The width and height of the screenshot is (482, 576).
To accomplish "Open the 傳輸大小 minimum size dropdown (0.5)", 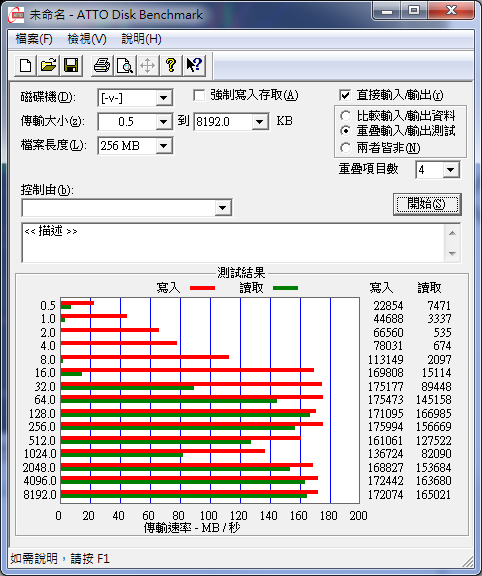I will pyautogui.click(x=163, y=122).
